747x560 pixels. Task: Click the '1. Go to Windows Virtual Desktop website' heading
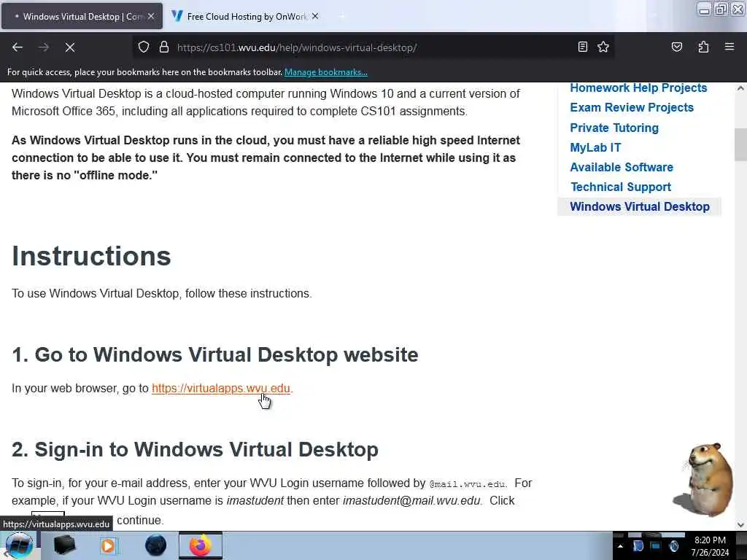(x=215, y=355)
